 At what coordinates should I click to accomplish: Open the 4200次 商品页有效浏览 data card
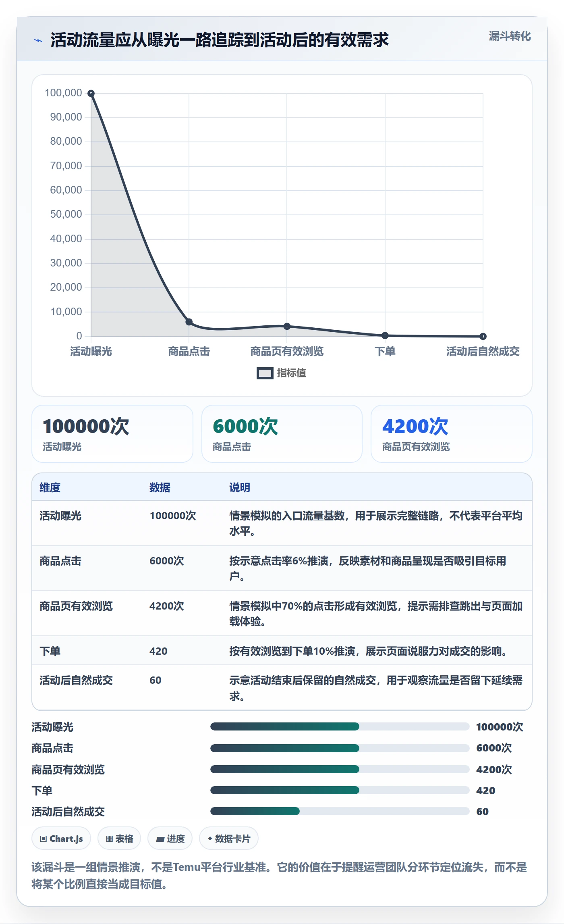(452, 434)
